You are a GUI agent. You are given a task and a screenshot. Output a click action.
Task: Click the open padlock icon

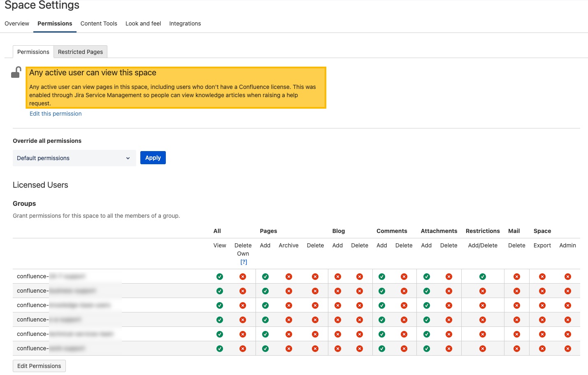pos(16,72)
